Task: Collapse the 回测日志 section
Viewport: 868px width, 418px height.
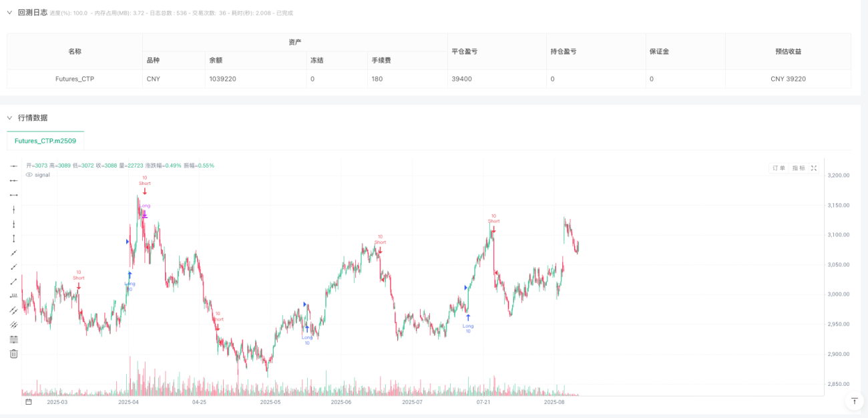Action: click(9, 12)
